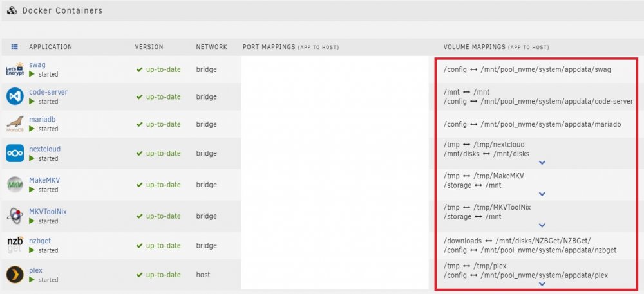Open the code-server container link

tap(48, 92)
